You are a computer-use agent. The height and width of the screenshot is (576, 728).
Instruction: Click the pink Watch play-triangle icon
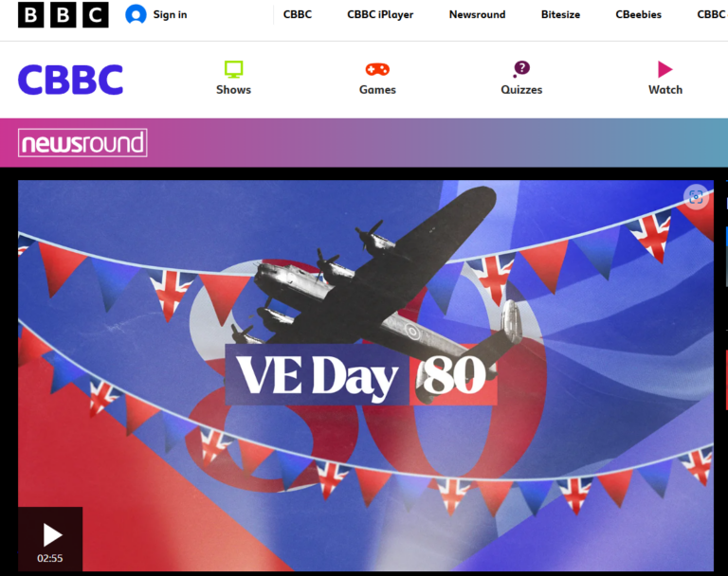(664, 69)
